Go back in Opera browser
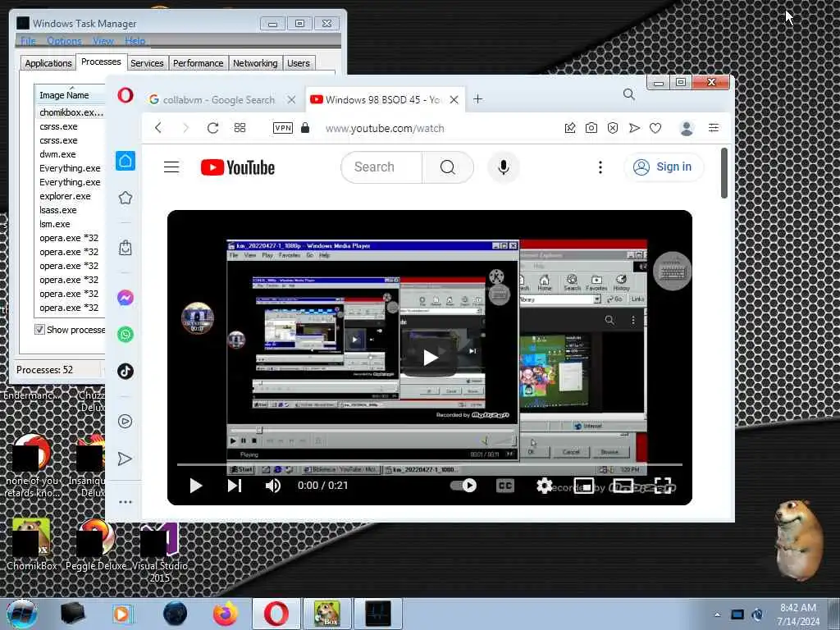Viewport: 840px width, 630px height. pos(158,127)
